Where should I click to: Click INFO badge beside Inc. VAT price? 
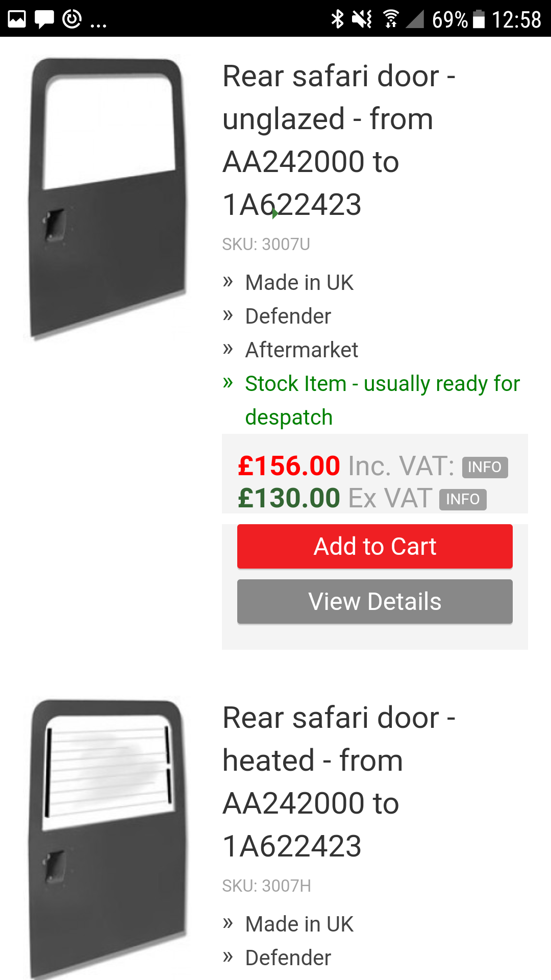coord(485,467)
